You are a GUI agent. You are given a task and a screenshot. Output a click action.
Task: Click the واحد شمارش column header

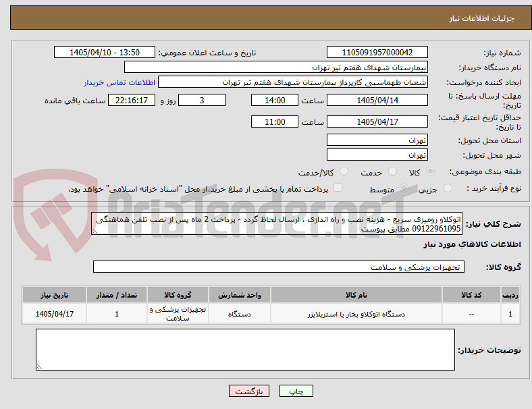[x=240, y=295]
